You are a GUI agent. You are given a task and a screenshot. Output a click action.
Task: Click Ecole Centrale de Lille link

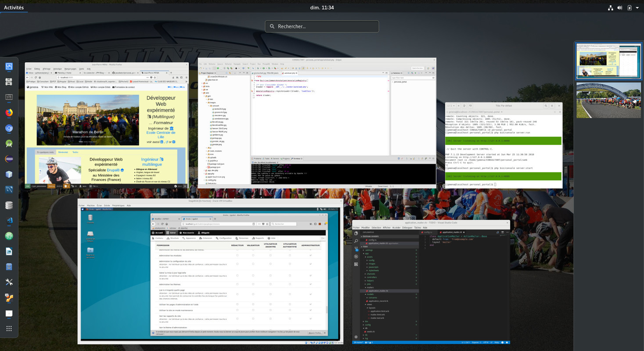161,135
